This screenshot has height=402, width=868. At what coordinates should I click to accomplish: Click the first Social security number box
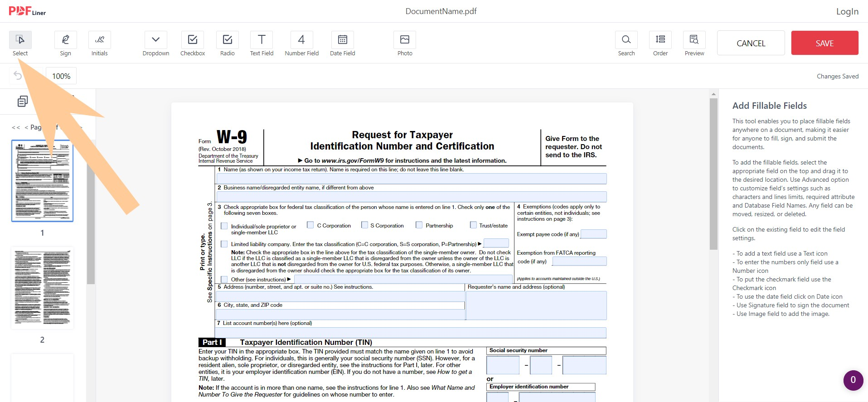pyautogui.click(x=503, y=365)
